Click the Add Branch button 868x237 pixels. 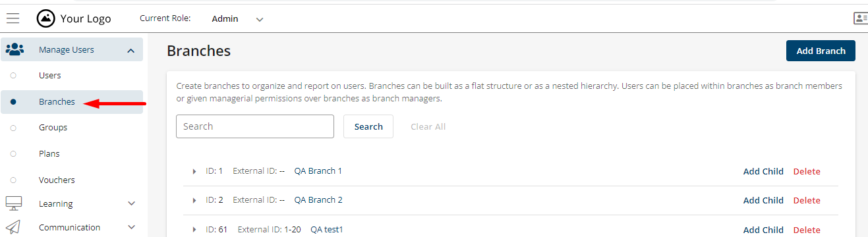click(821, 51)
